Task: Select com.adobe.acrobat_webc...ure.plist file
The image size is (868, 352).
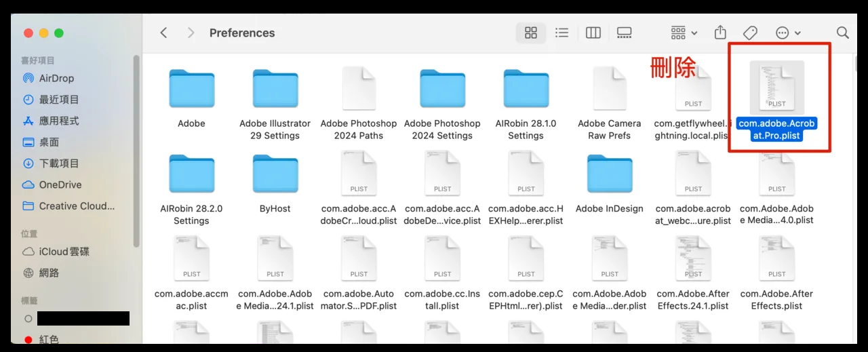Action: (693, 174)
